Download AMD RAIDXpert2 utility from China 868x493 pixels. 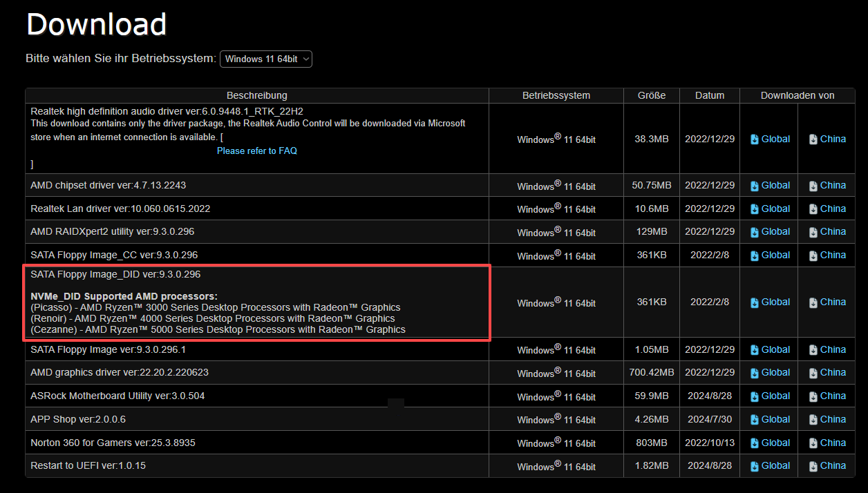point(827,231)
